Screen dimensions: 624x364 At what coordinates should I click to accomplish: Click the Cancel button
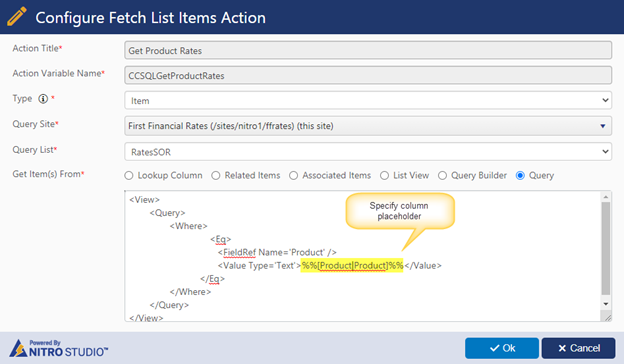pos(578,348)
